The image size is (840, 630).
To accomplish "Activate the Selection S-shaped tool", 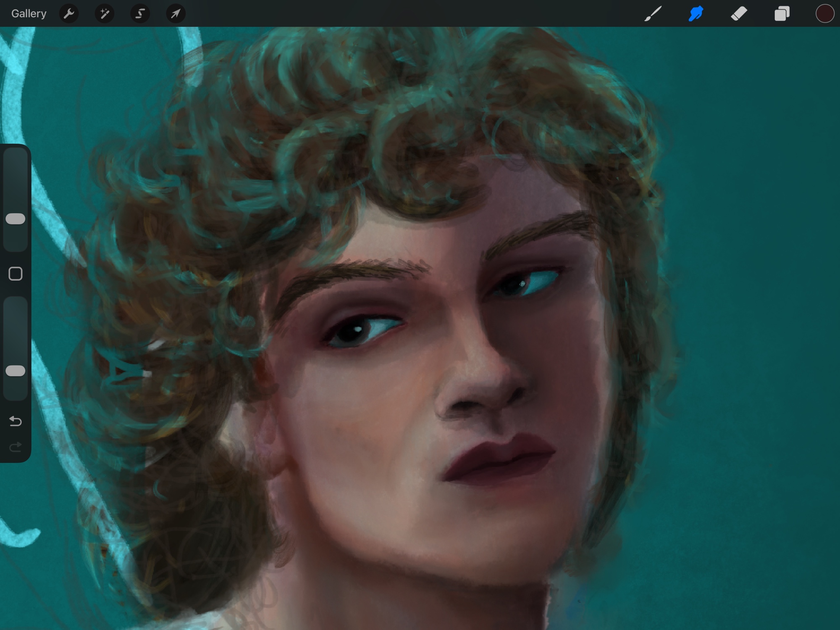I will tap(140, 14).
